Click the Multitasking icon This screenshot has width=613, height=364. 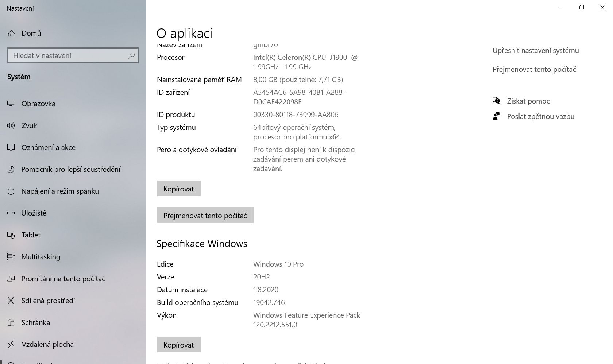click(x=11, y=257)
